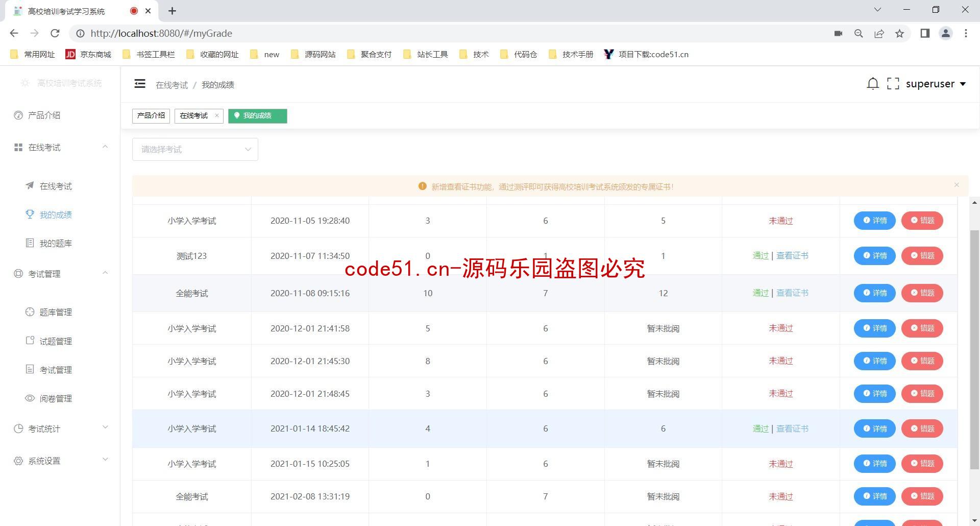Share this page icon

coord(879,33)
